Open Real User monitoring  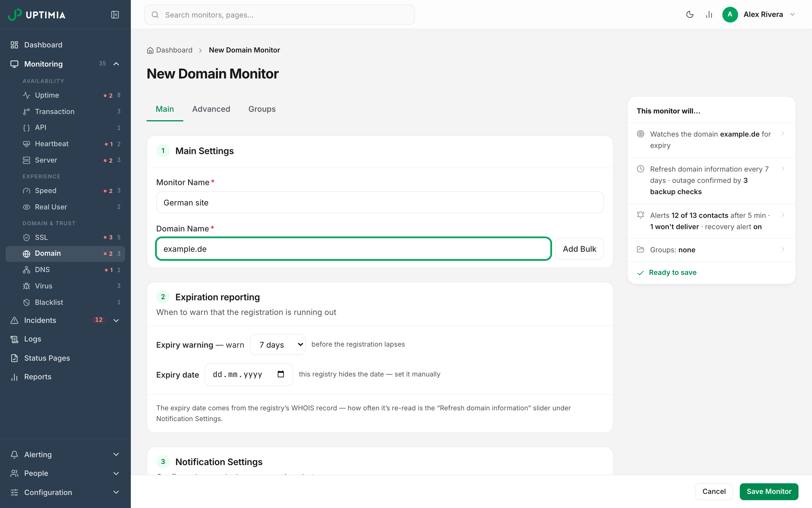(65, 207)
